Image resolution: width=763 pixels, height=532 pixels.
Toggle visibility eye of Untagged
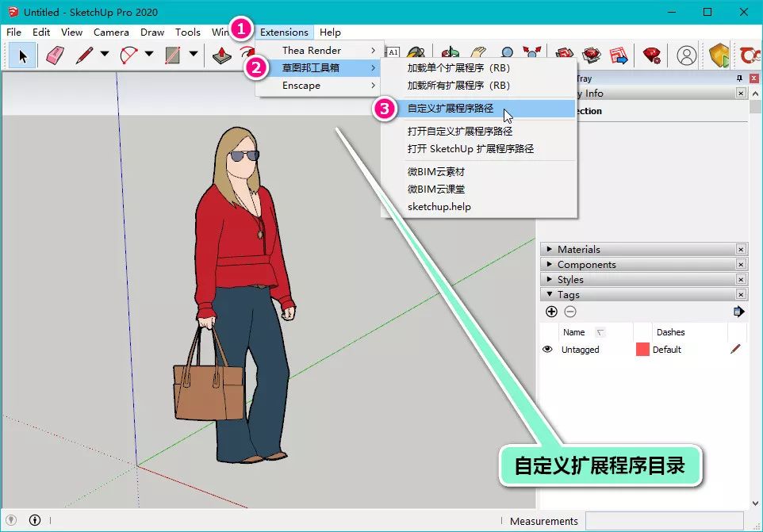[x=547, y=349]
